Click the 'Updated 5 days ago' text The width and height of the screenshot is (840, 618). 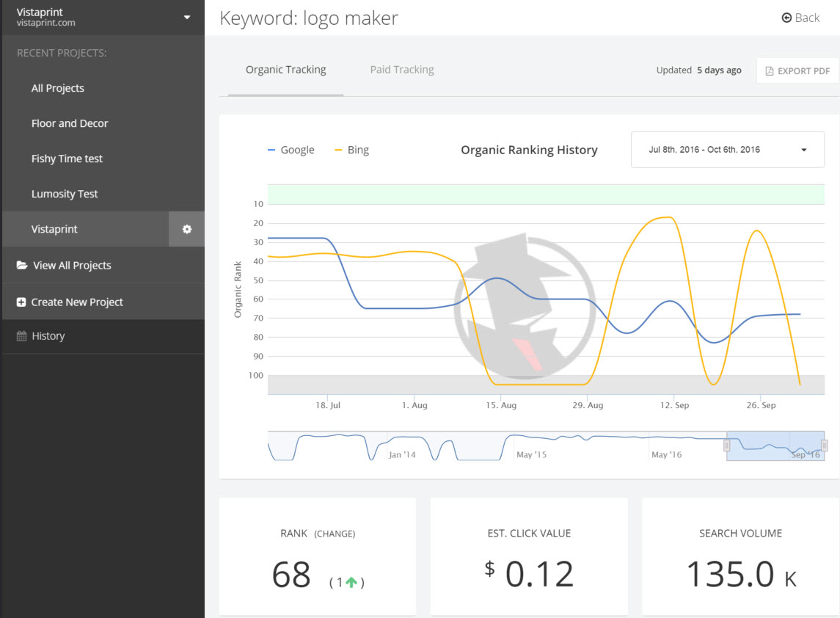coord(698,70)
